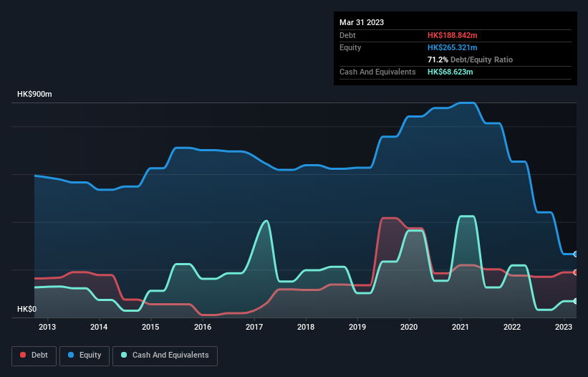Image resolution: width=588 pixels, height=377 pixels.
Task: Click the Mar 31 2023 tooltip date
Action: pos(362,22)
